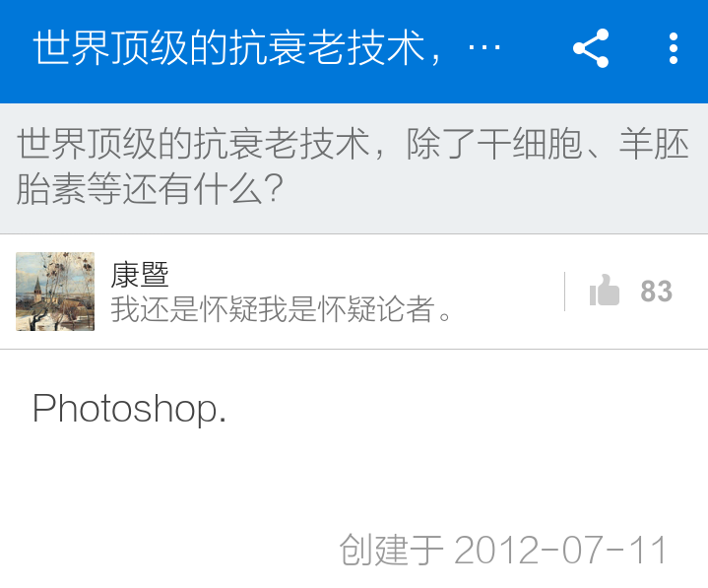Open author 康暨's profile name

tap(140, 275)
